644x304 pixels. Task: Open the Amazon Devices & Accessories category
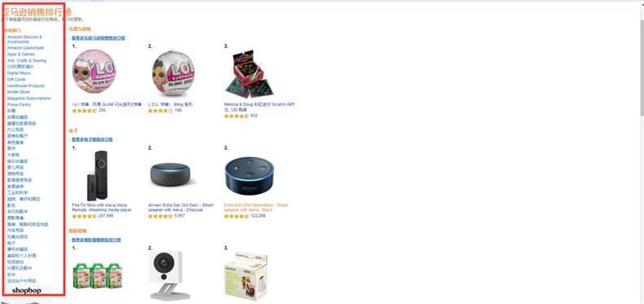pos(24,39)
